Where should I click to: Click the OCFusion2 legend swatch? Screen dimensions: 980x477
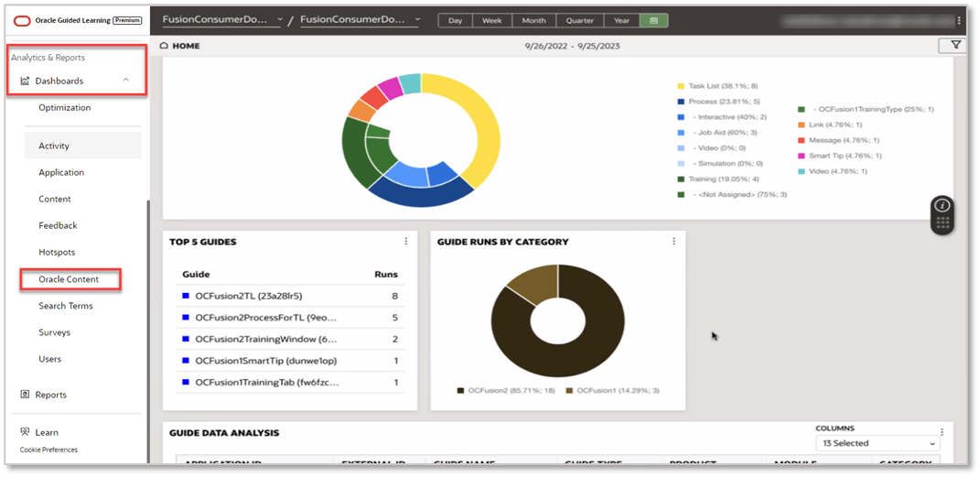pyautogui.click(x=460, y=391)
